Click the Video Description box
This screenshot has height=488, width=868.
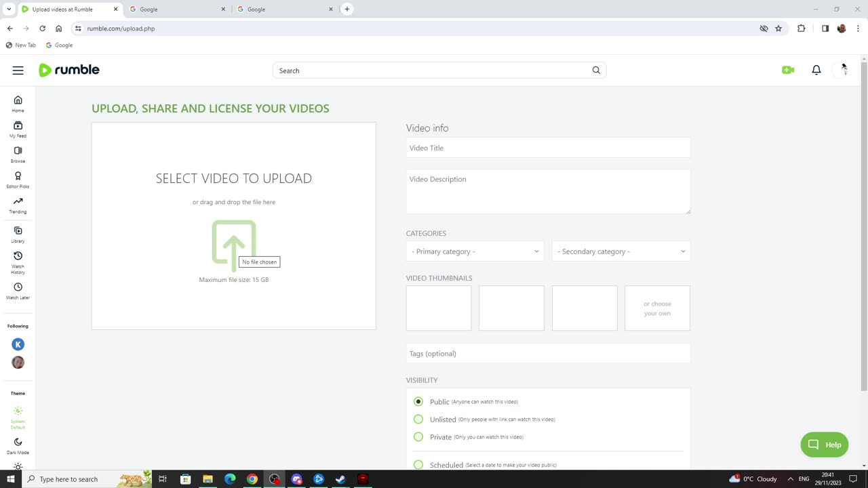[x=548, y=192]
